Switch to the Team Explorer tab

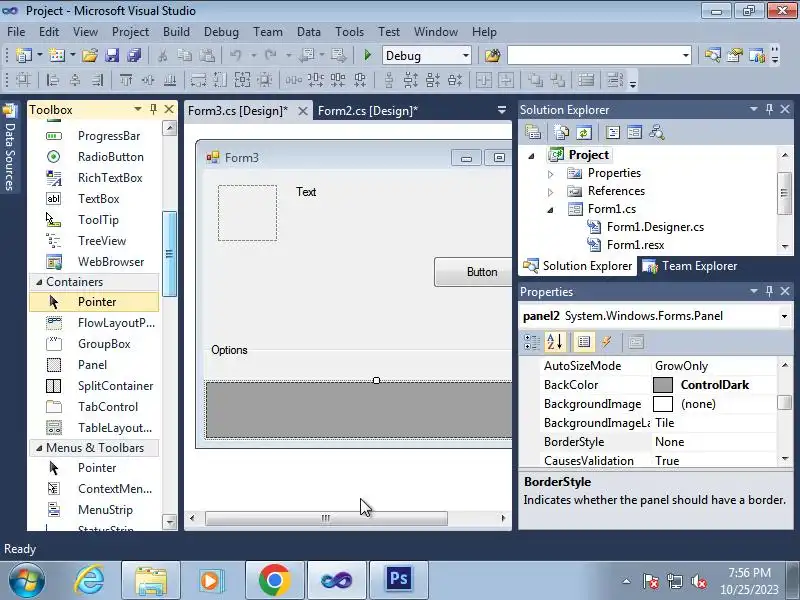coord(690,266)
